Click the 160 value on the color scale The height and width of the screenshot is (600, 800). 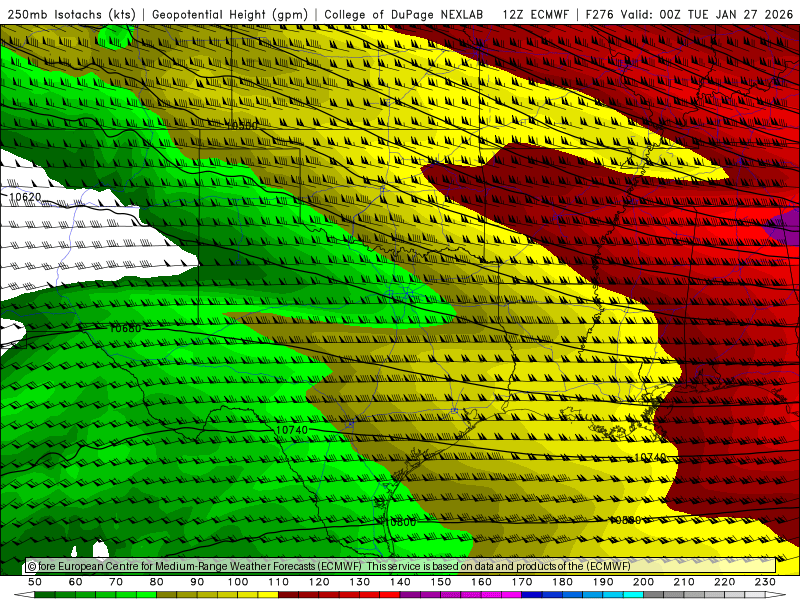pyautogui.click(x=481, y=582)
